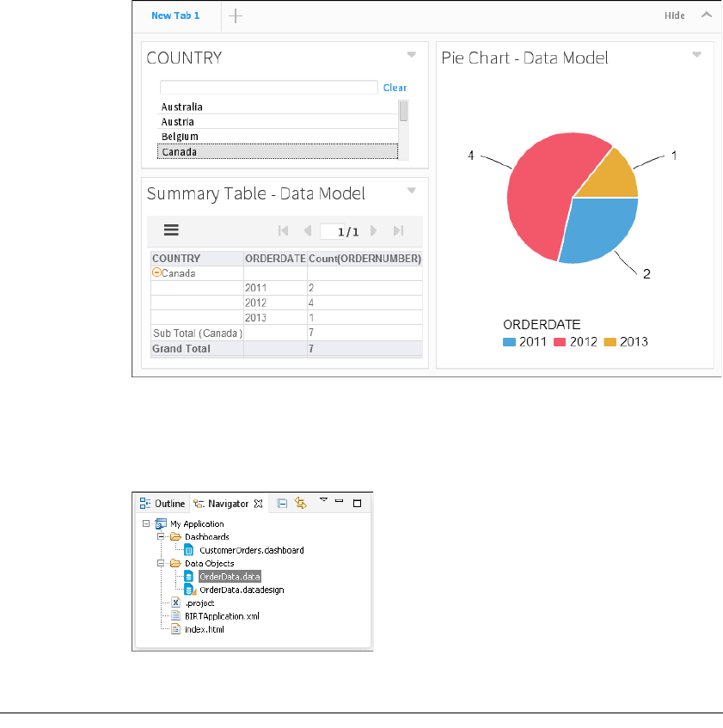Collapse the Dashboards folder
The image size is (723, 728).
(x=161, y=536)
